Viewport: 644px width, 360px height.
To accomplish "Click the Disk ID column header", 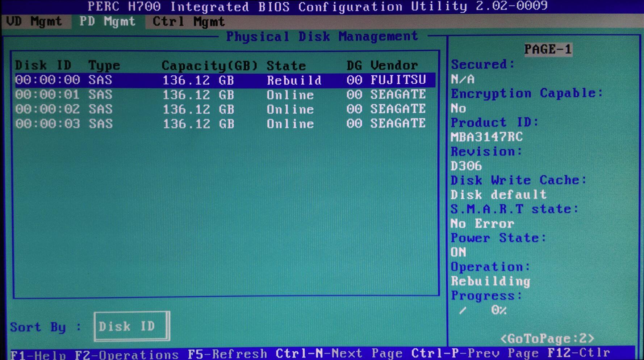I will point(43,65).
